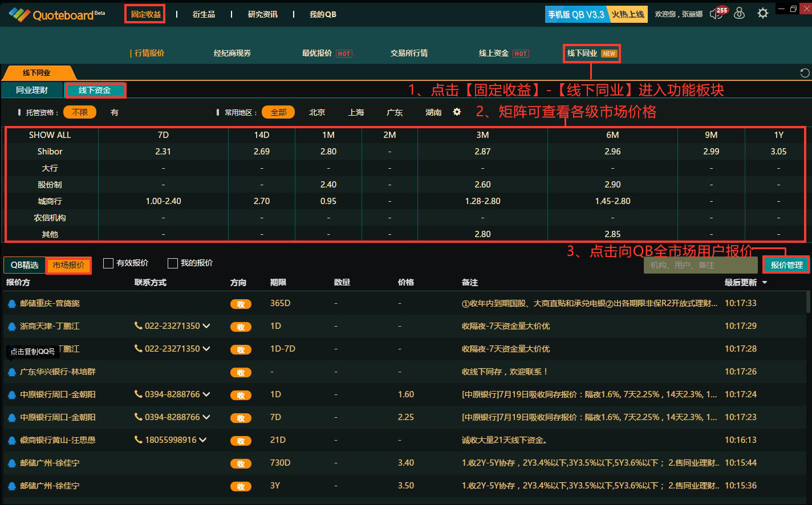Switch to 同业理财 sub-tab
The height and width of the screenshot is (505, 812).
point(32,90)
